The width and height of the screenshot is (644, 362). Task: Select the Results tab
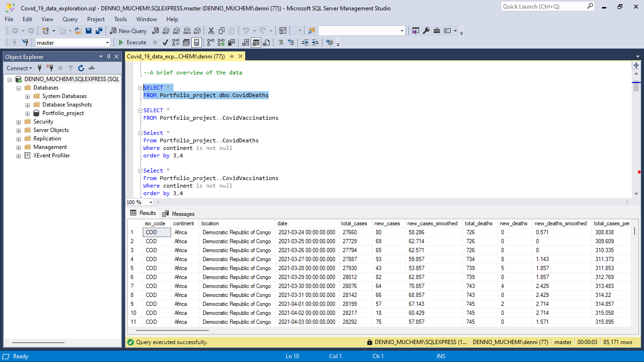pos(143,213)
